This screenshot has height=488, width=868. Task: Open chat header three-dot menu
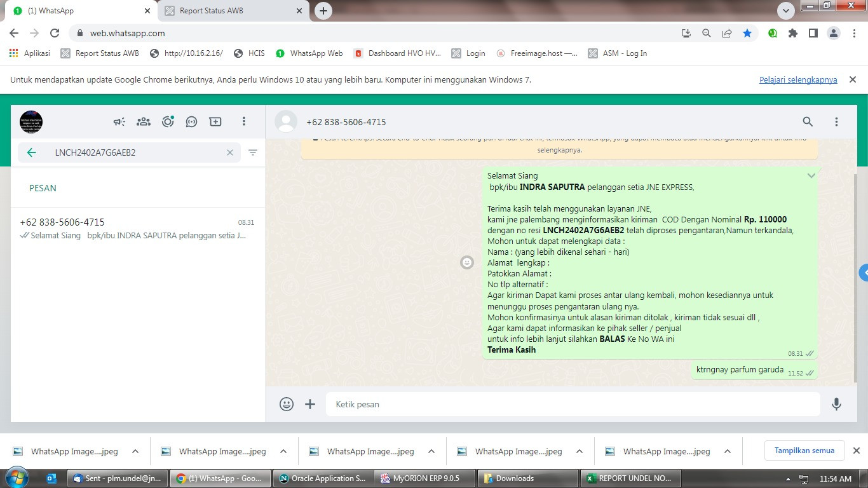click(837, 121)
